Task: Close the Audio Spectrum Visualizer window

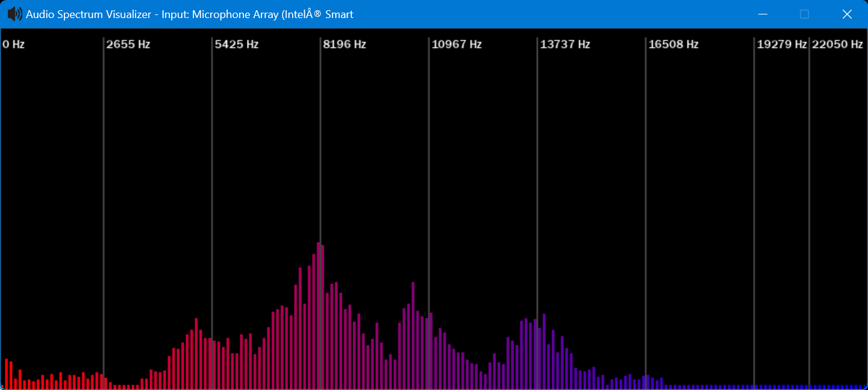Action: coord(846,14)
